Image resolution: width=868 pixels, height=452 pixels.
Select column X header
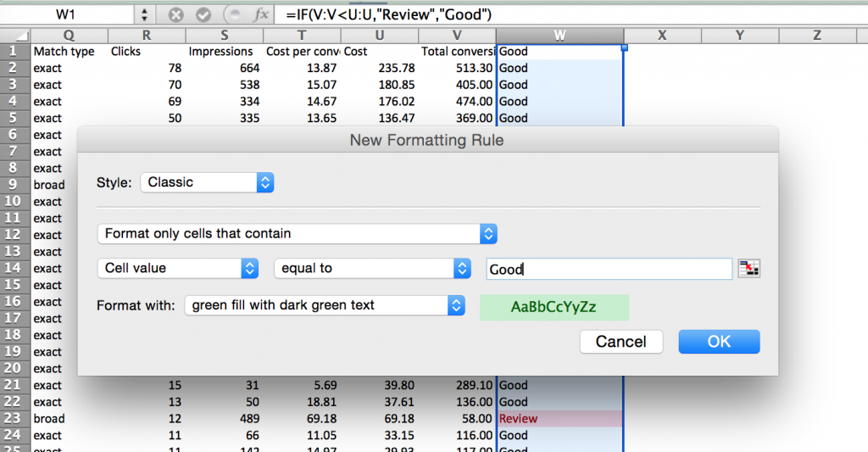point(662,36)
